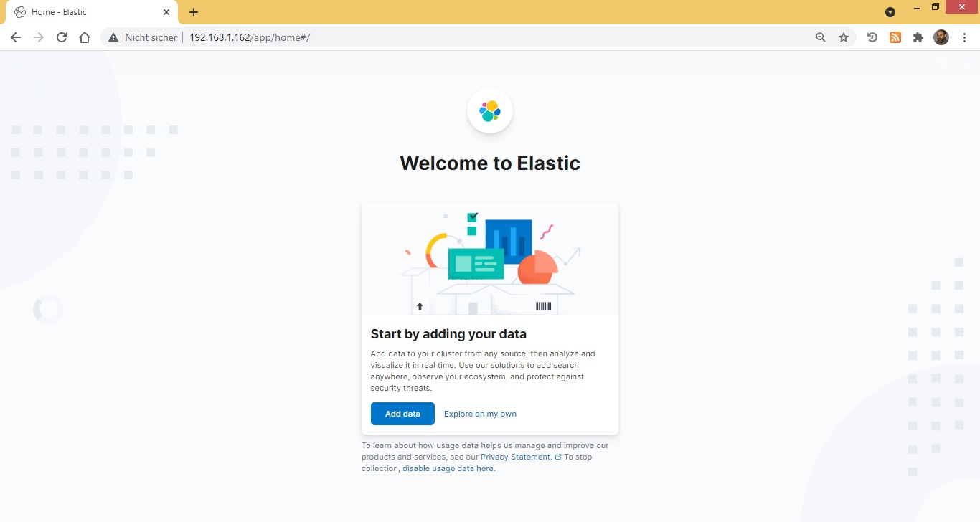Click disable usage data here link
This screenshot has width=980, height=522.
tap(448, 468)
